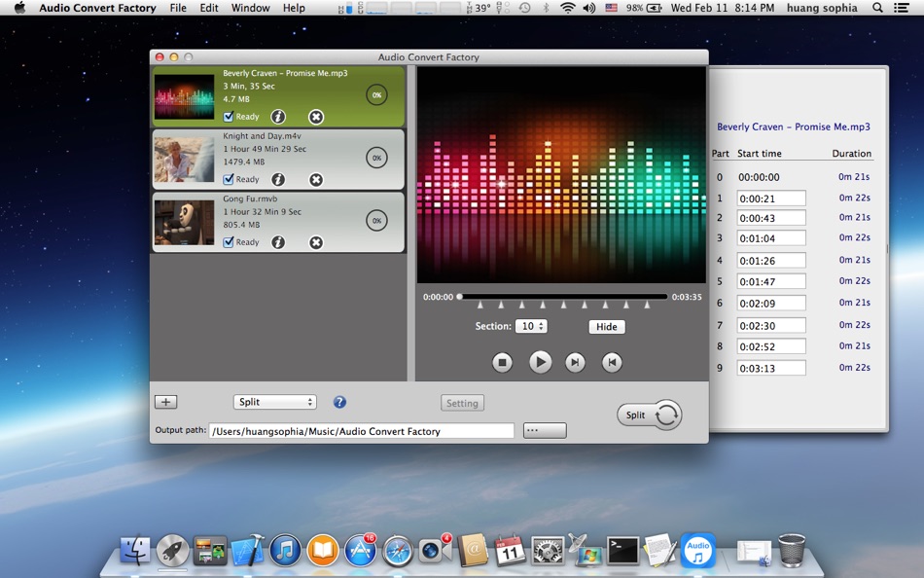The image size is (924, 578).
Task: Open Notification Center in the menu bar
Action: tap(901, 8)
